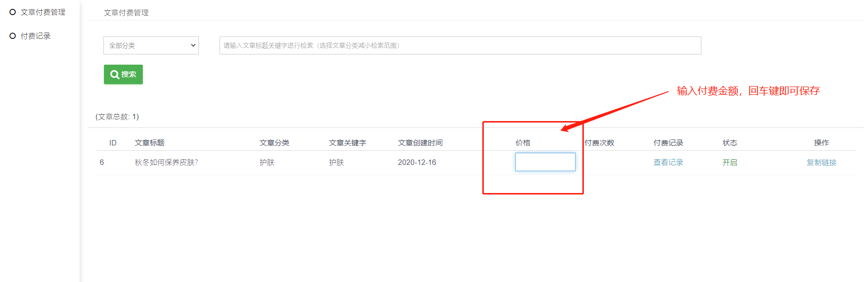Click the ID column header
Image resolution: width=868 pixels, height=282 pixels.
click(x=113, y=142)
